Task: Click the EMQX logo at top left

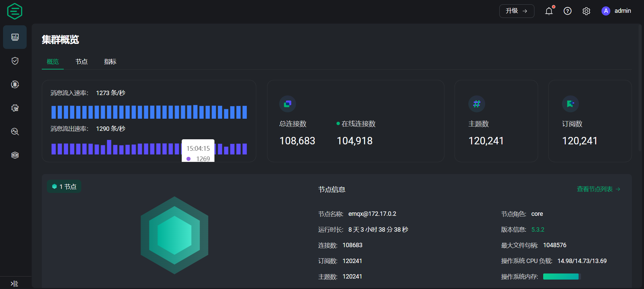Action: point(14,11)
